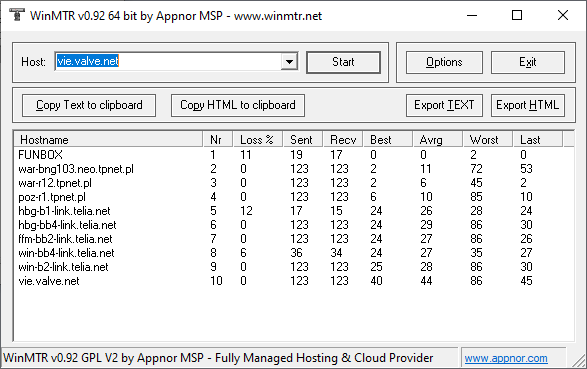Click Worst value 85 for poz-r1.tpnet.pl
The image size is (587, 369).
(477, 197)
